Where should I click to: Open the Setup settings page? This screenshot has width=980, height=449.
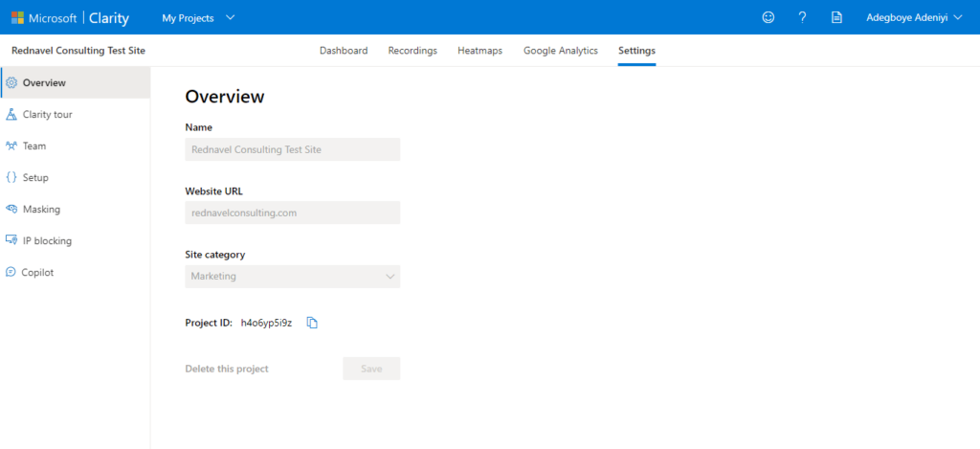(75, 178)
